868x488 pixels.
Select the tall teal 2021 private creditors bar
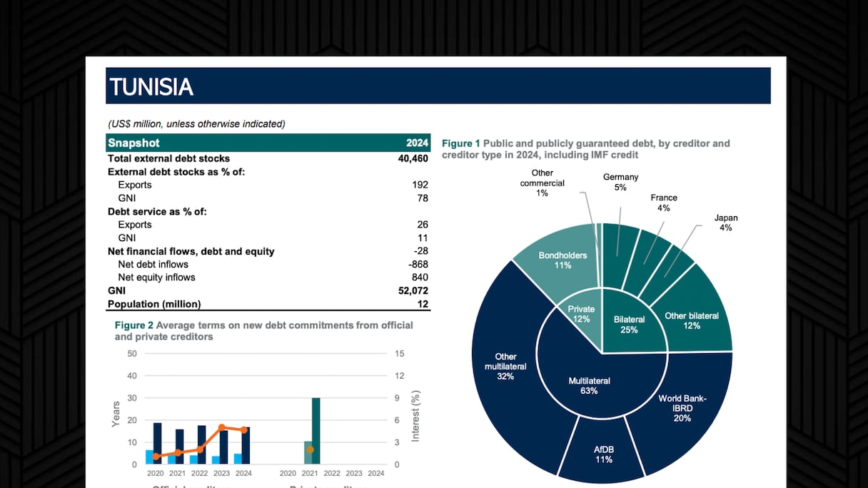point(316,431)
